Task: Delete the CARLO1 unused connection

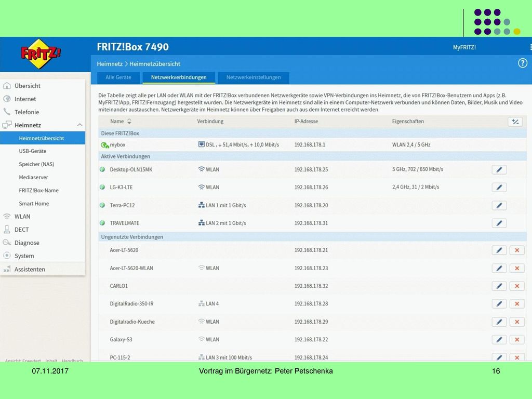Action: click(x=517, y=286)
